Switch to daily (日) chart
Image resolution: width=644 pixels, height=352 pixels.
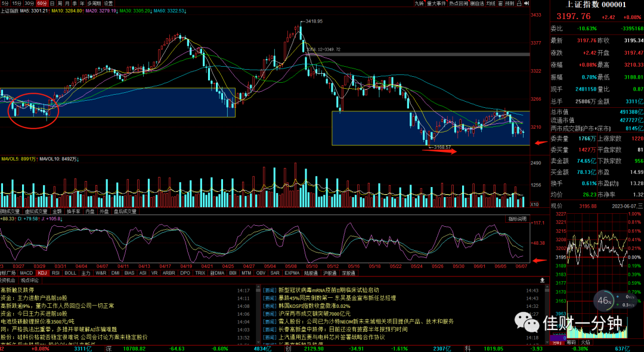(x=52, y=4)
